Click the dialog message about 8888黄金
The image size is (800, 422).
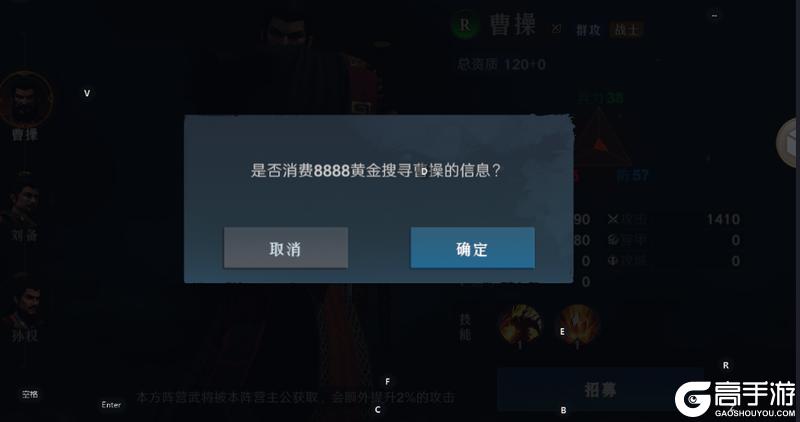click(376, 170)
